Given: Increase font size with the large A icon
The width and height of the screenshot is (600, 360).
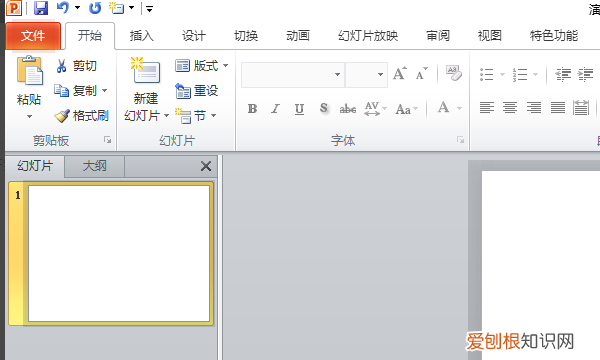Looking at the screenshot, I should coord(399,73).
